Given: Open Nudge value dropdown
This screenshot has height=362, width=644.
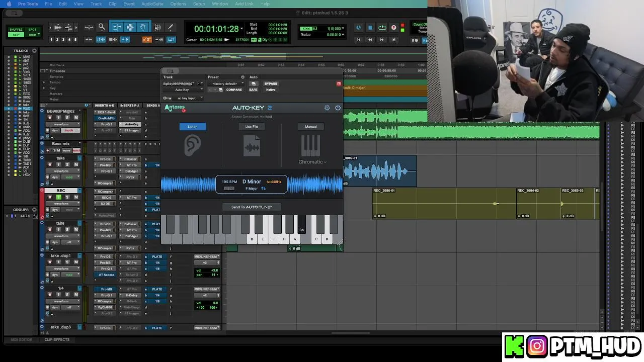Looking at the screenshot, I should (343, 35).
